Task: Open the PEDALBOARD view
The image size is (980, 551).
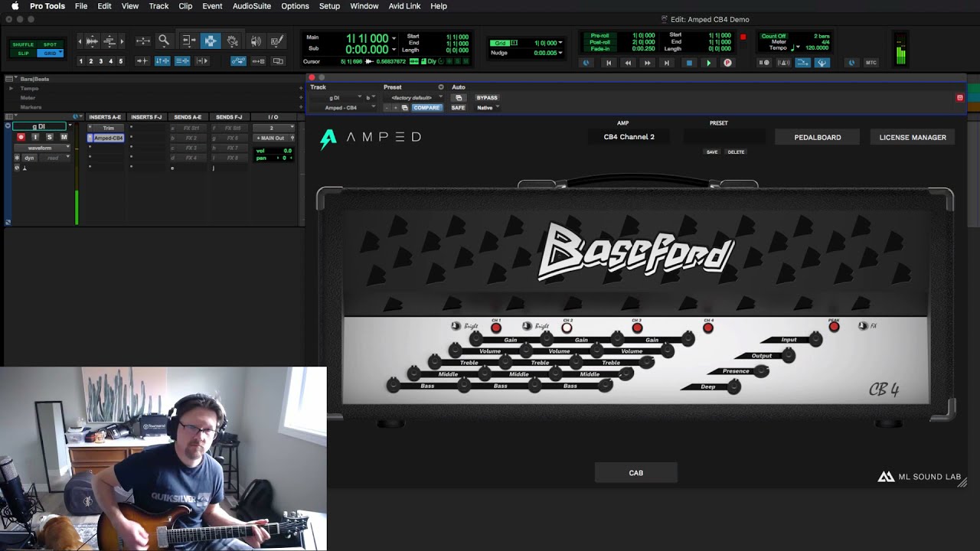Action: [x=818, y=137]
